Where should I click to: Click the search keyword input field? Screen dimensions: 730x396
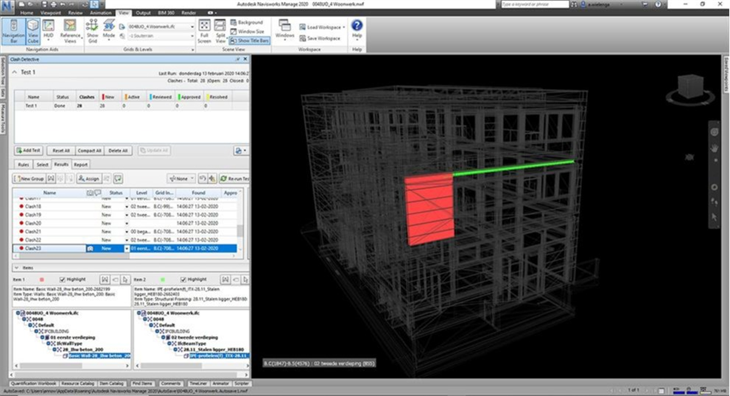(534, 4)
